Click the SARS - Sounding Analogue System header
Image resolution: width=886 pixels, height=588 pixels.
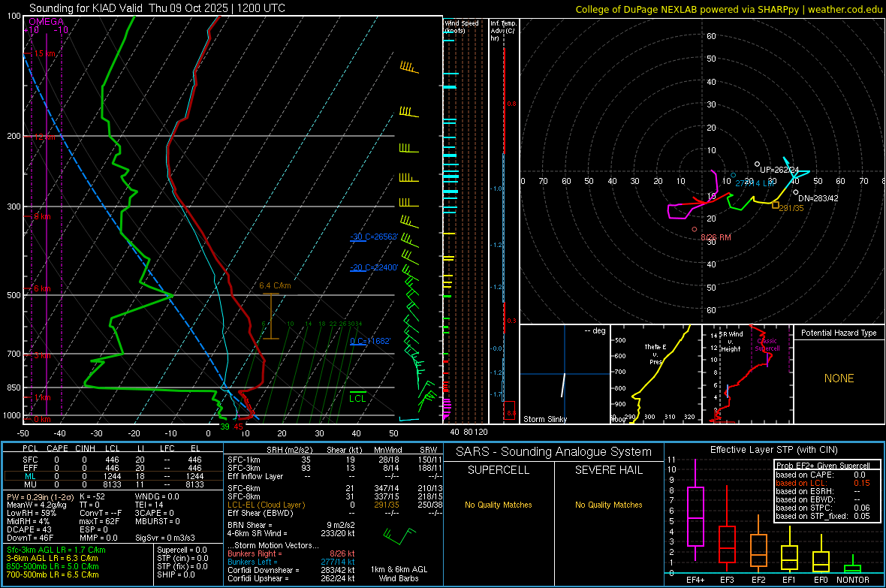tap(553, 452)
